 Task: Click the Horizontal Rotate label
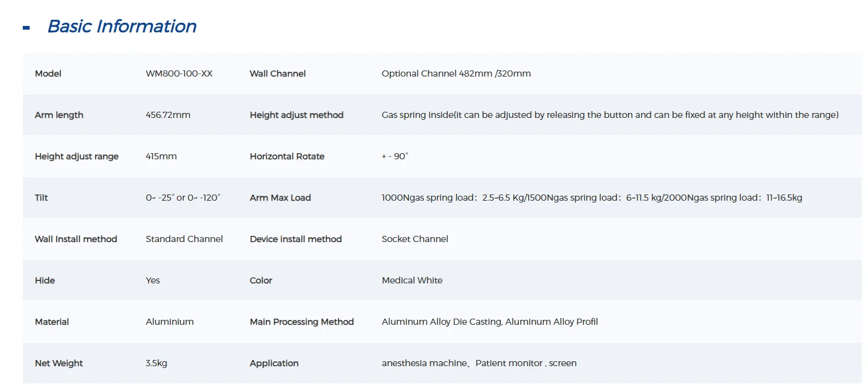point(287,156)
